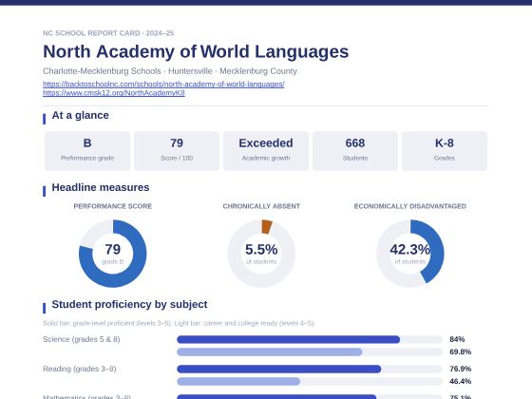Screen dimensions: 532x399
Task: Click the Reading solid bar at 76.9%
Action: click(279, 369)
